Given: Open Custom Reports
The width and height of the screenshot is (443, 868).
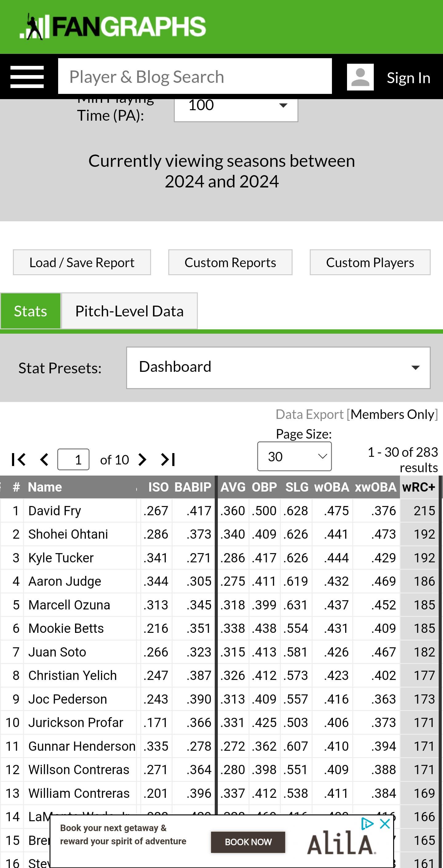Looking at the screenshot, I should pyautogui.click(x=230, y=263).
